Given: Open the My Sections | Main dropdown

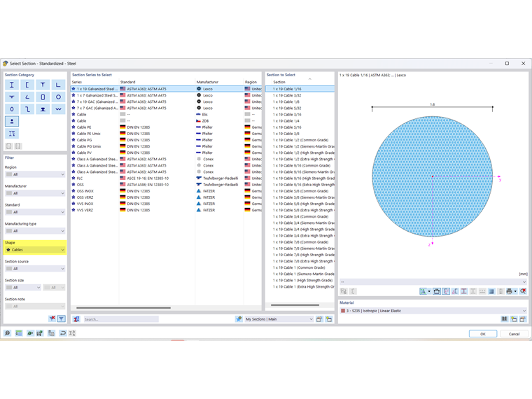Looking at the screenshot, I should [x=279, y=319].
